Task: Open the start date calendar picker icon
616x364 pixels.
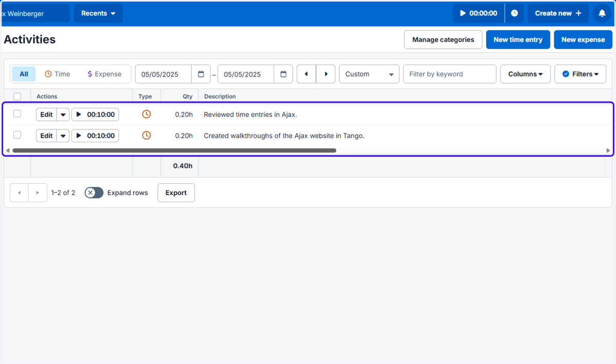Action: click(201, 74)
